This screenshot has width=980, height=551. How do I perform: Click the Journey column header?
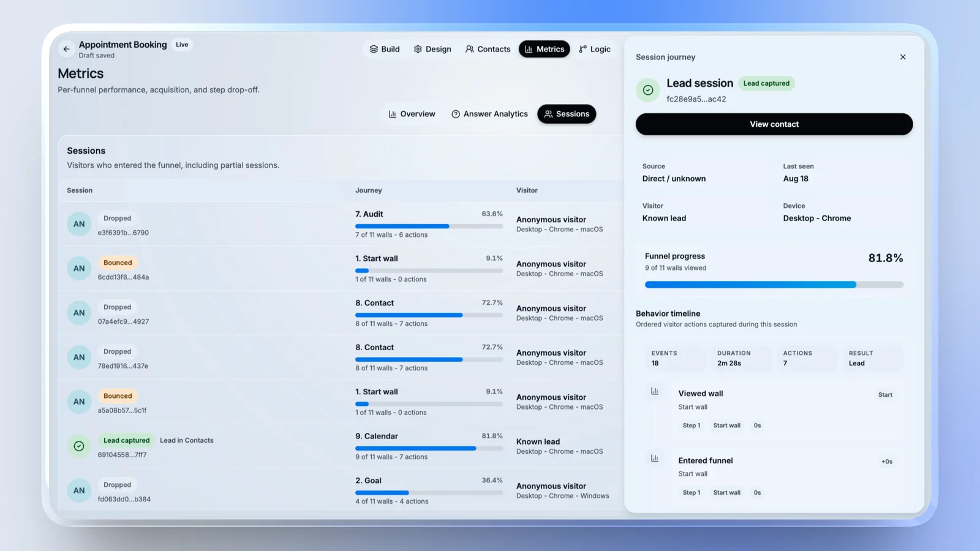point(369,190)
